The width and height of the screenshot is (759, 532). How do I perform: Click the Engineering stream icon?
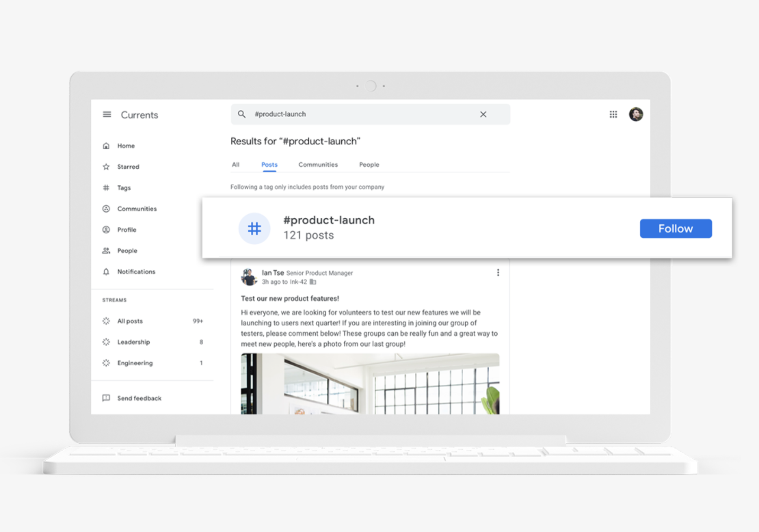(x=106, y=363)
